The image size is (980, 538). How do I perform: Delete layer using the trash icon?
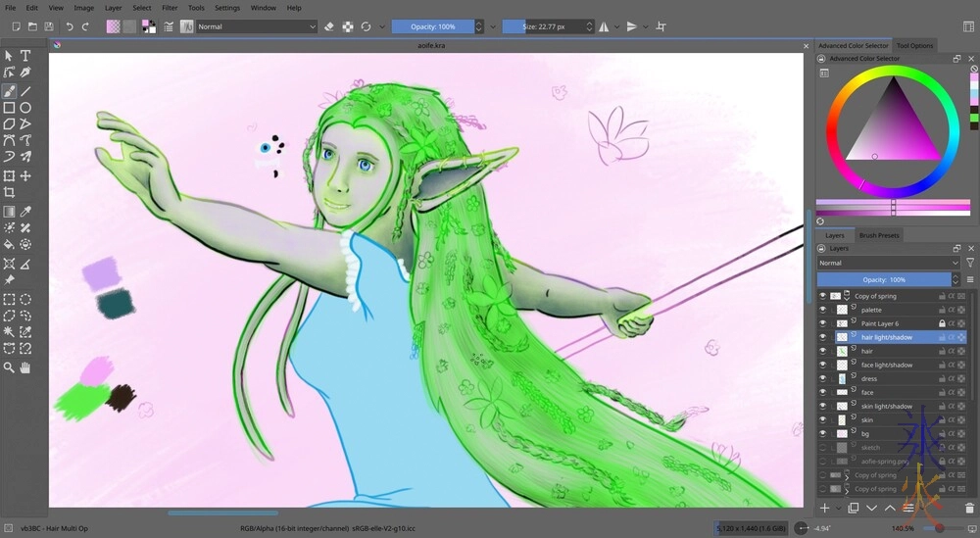[x=969, y=508]
